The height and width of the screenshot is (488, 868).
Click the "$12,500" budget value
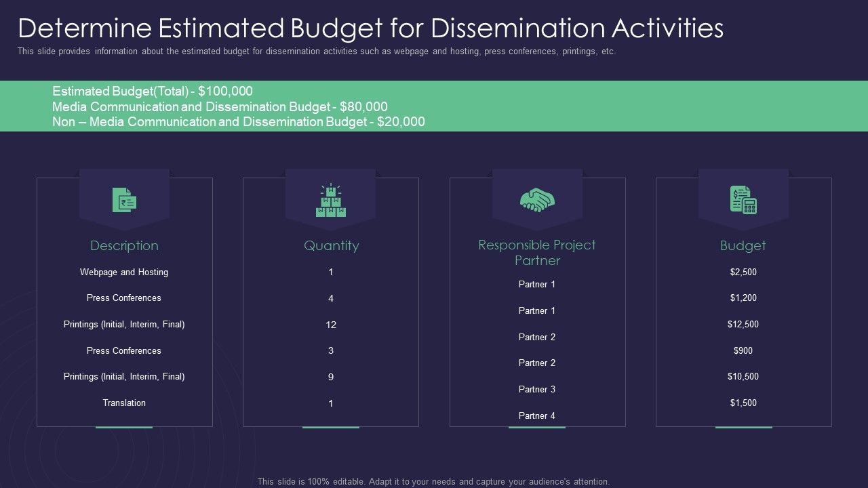pos(743,324)
